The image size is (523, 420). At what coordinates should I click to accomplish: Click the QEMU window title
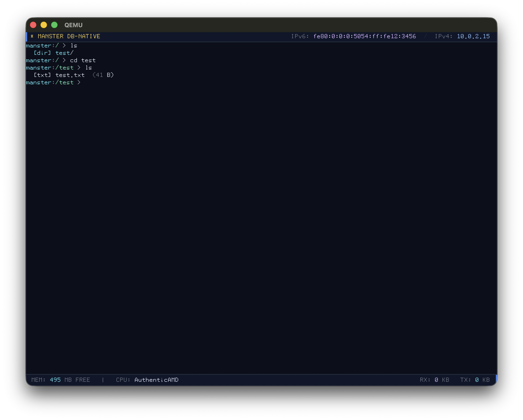73,25
